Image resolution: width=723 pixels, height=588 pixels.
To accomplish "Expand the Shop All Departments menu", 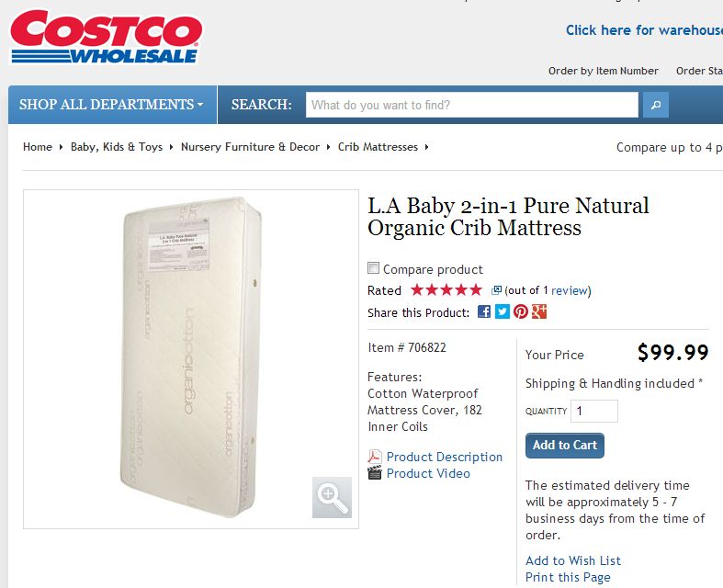I will tap(112, 105).
